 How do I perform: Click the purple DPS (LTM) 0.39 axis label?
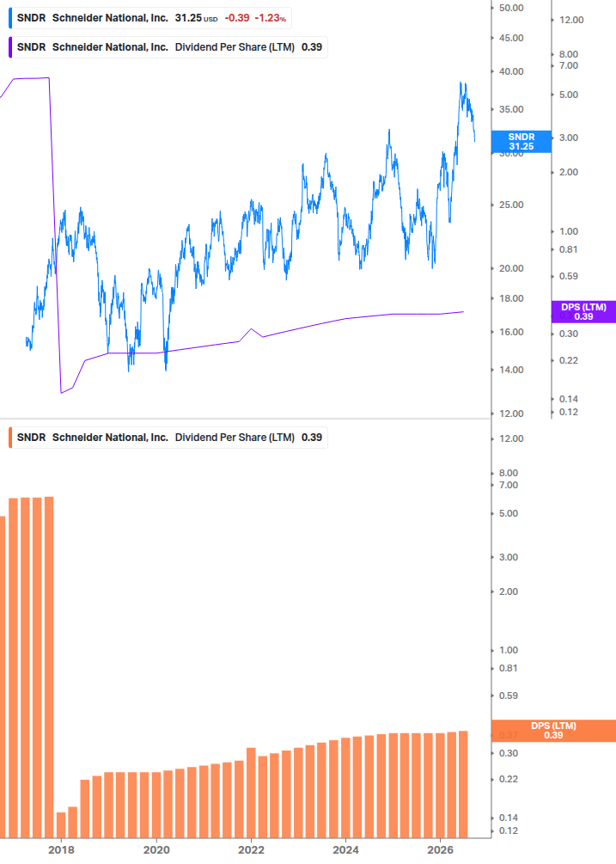click(x=583, y=312)
